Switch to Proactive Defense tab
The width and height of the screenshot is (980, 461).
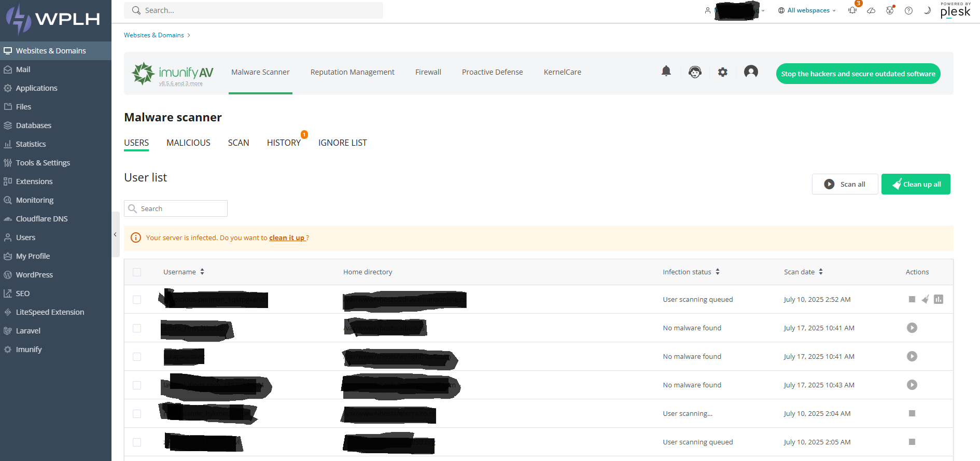click(493, 72)
